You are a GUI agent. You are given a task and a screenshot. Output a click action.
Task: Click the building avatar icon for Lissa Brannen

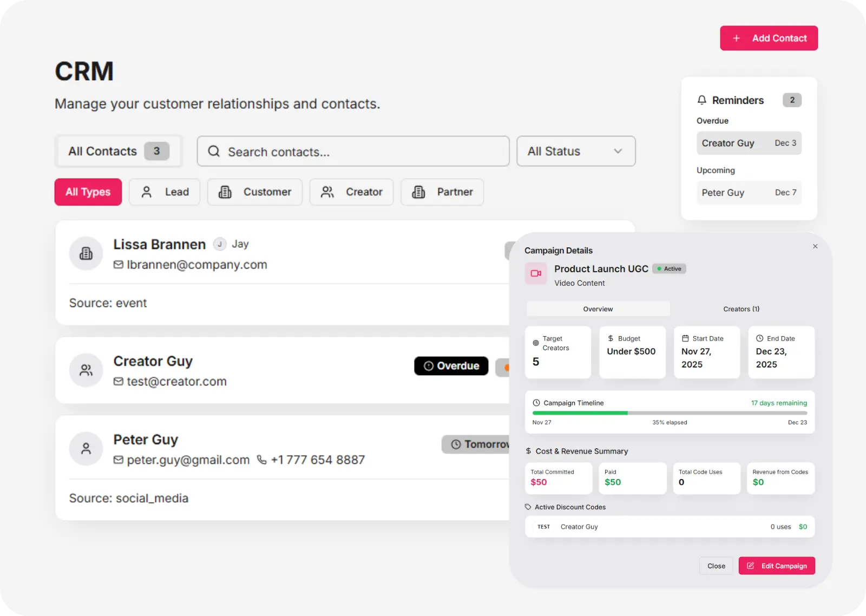click(86, 253)
